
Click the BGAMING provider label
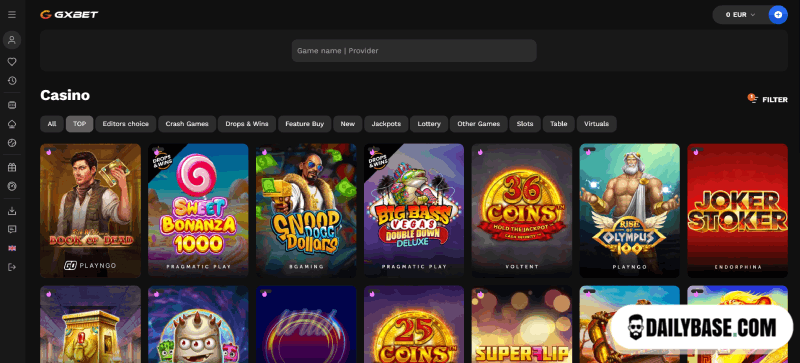point(306,267)
